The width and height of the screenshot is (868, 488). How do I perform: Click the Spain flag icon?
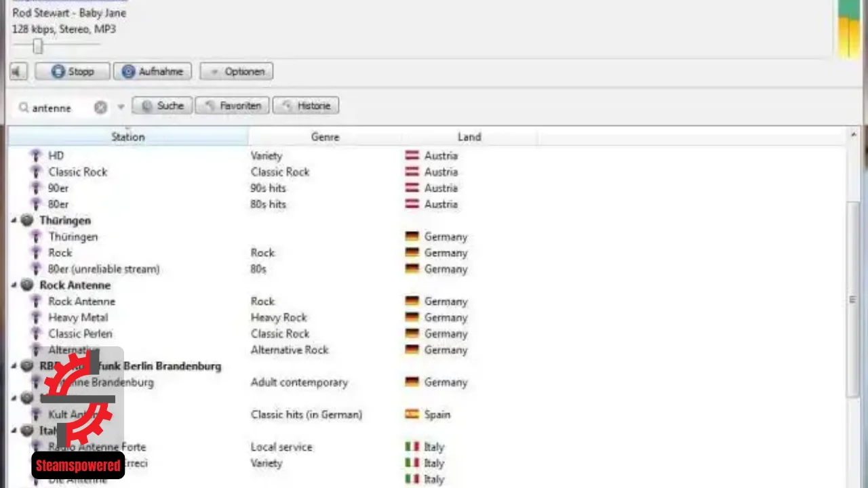tap(412, 415)
